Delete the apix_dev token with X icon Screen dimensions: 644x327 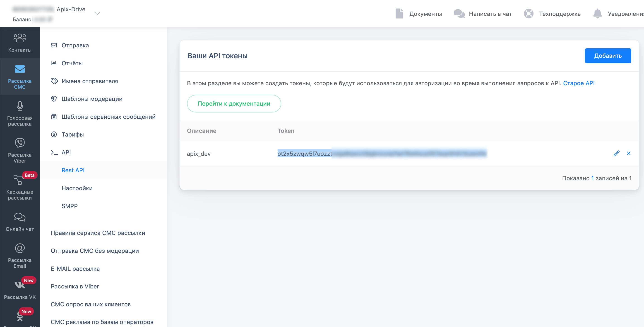[x=629, y=154]
